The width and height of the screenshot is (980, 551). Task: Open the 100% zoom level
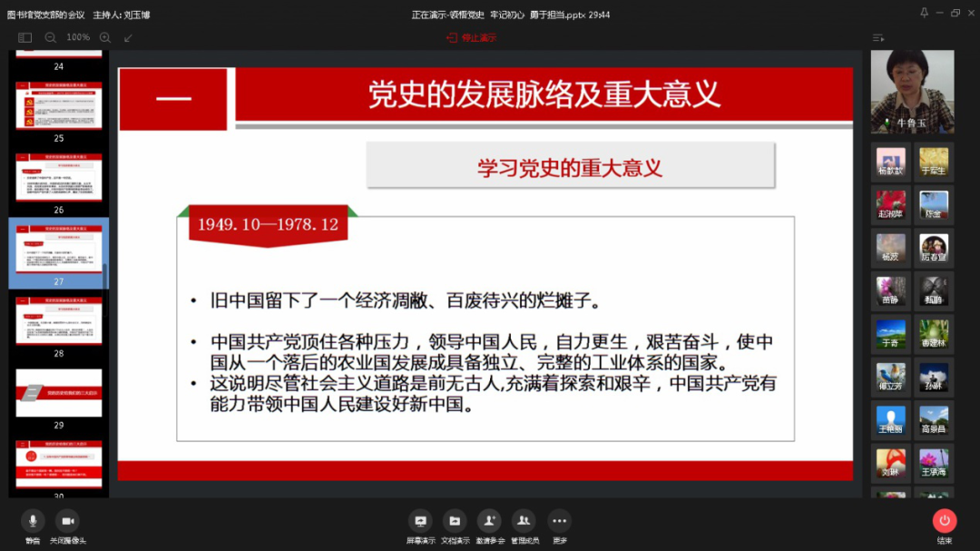point(78,38)
